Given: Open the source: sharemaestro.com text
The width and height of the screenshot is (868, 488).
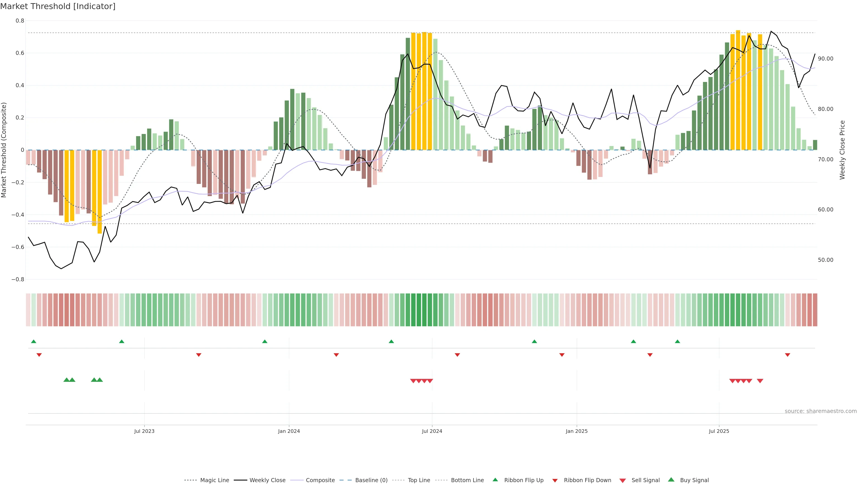Looking at the screenshot, I should click(x=821, y=411).
